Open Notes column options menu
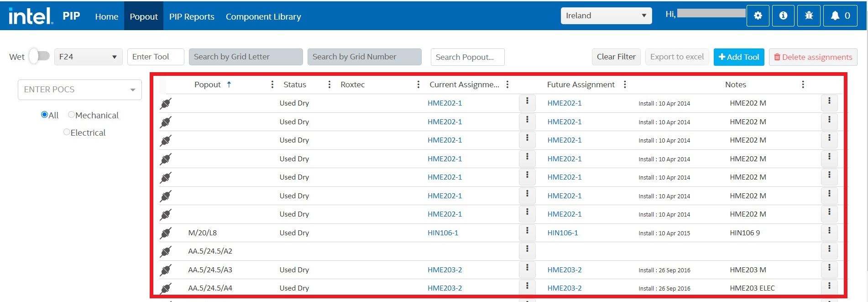The image size is (868, 302). (x=803, y=85)
